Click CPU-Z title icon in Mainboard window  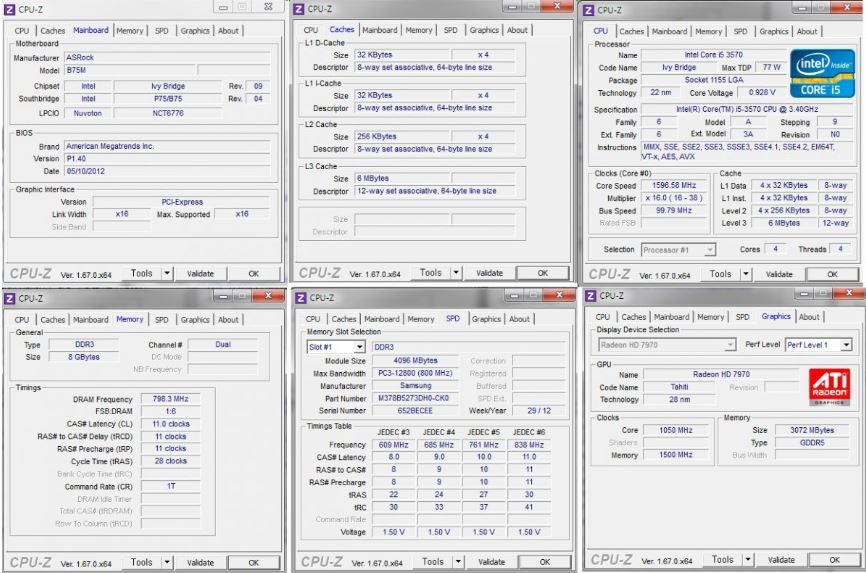9,9
